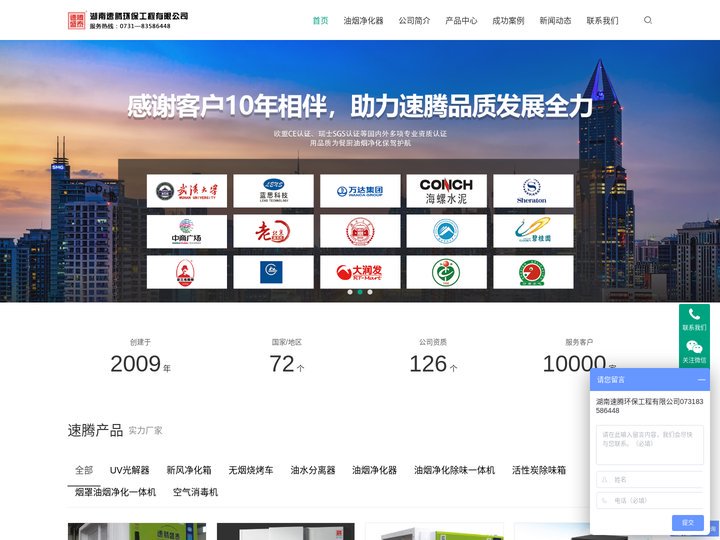The image size is (720, 540).
Task: Open the 蓝思科技 client logo tile
Action: click(x=273, y=191)
